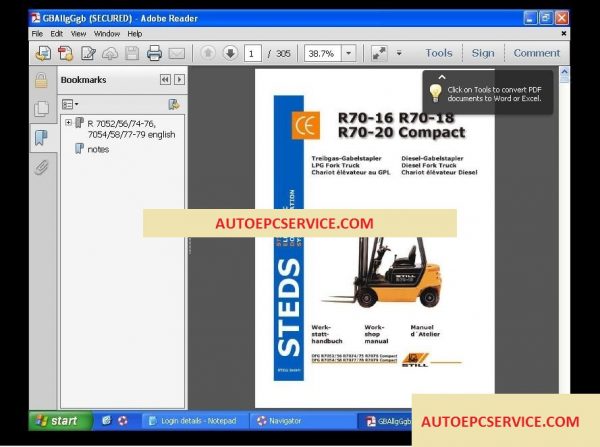Open the Tools pane
The image size is (600, 447).
(x=439, y=53)
